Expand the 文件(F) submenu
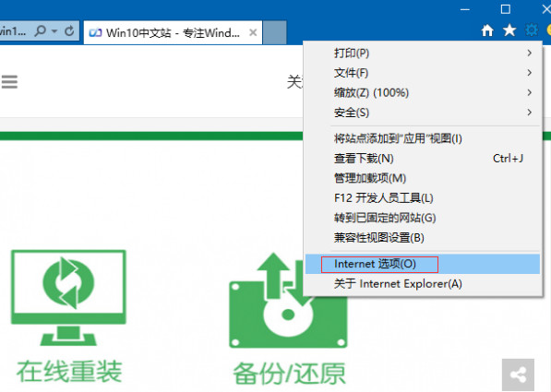The image size is (551, 392). click(x=423, y=73)
